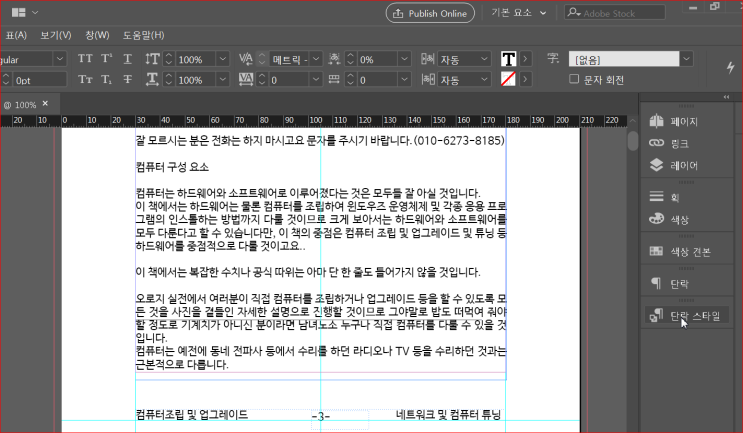Expand the panel dock double-arrow
The image size is (743, 433).
pos(726,97)
